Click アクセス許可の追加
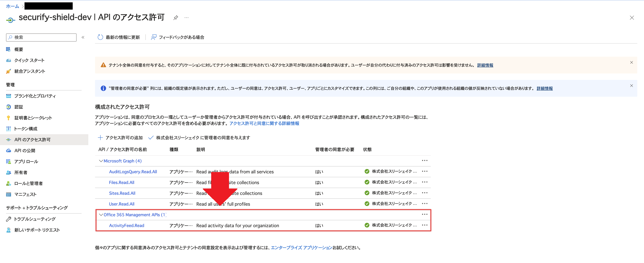644x263 pixels. click(120, 138)
